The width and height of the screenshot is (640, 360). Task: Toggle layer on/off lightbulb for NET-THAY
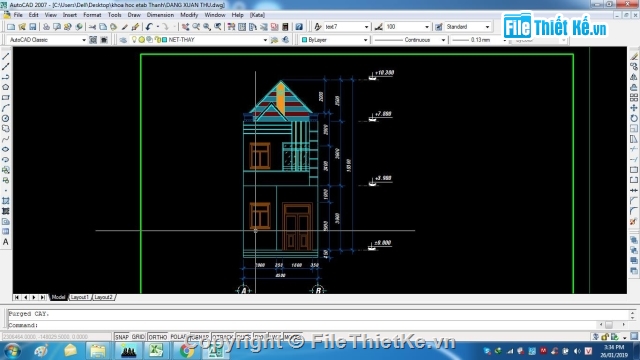click(134, 40)
